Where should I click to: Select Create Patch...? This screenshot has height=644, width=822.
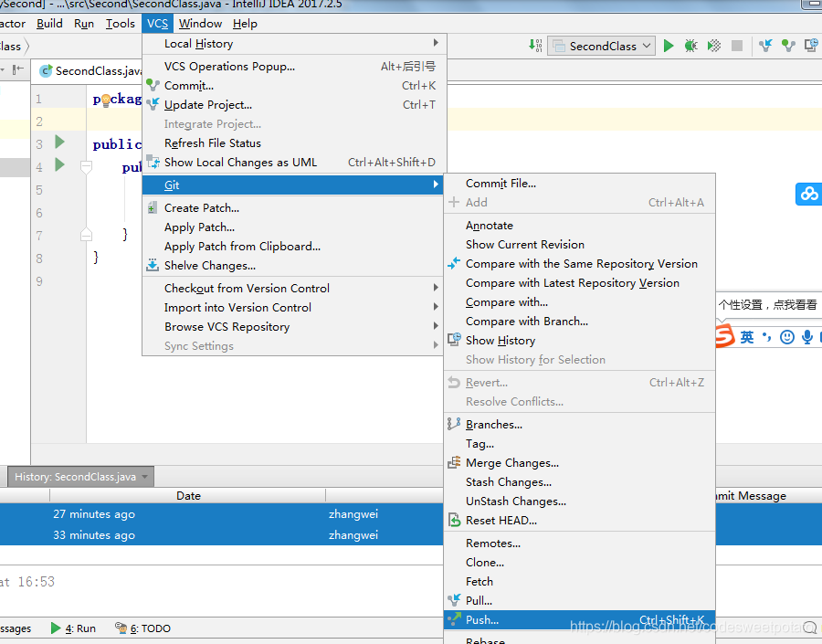click(x=292, y=208)
